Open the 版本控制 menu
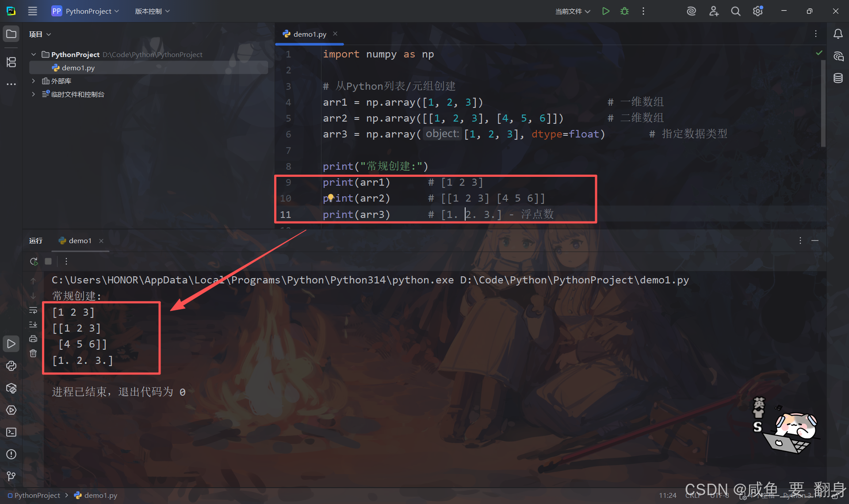This screenshot has height=504, width=849. 152,11
